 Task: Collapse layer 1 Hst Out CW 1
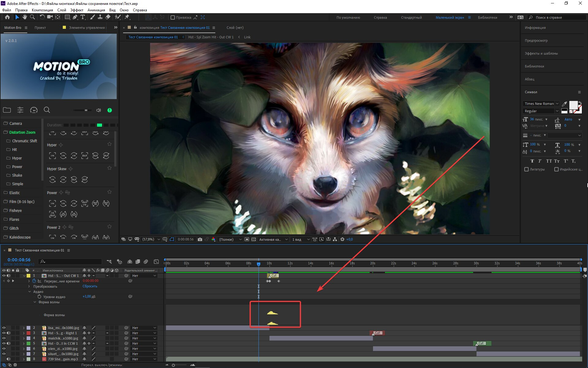24,276
